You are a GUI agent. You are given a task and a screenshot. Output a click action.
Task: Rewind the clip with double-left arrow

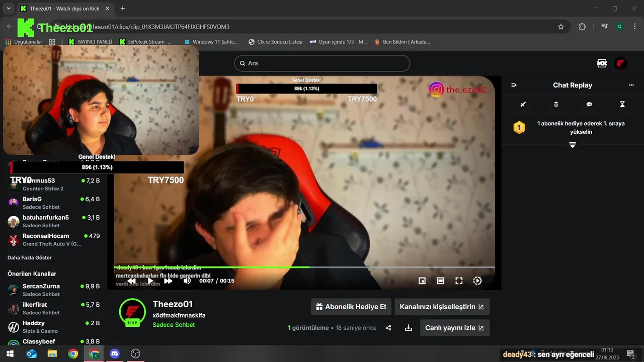click(131, 281)
